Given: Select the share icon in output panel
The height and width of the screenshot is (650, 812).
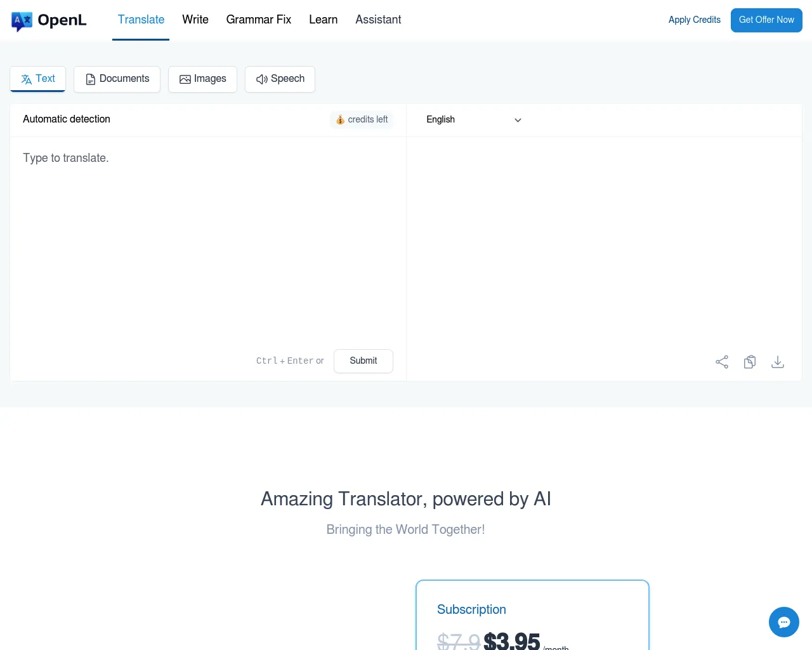Looking at the screenshot, I should 721,361.
